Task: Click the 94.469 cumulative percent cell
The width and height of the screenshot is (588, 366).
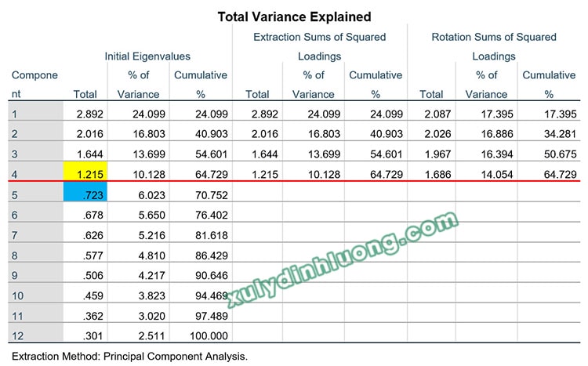Action: coord(212,295)
